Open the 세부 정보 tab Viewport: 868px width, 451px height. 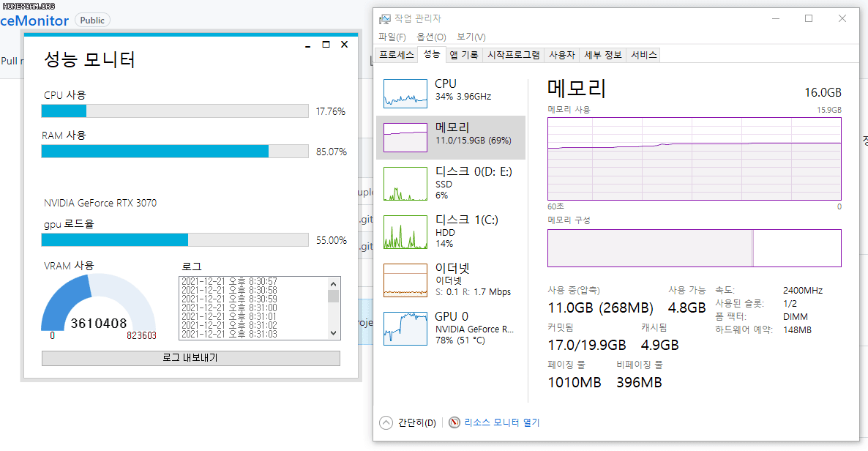[603, 55]
